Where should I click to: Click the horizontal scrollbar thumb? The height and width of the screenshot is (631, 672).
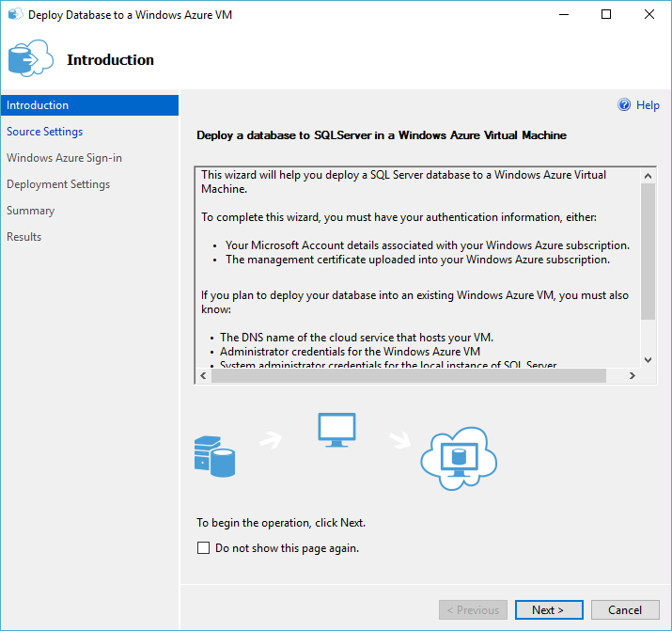click(409, 375)
